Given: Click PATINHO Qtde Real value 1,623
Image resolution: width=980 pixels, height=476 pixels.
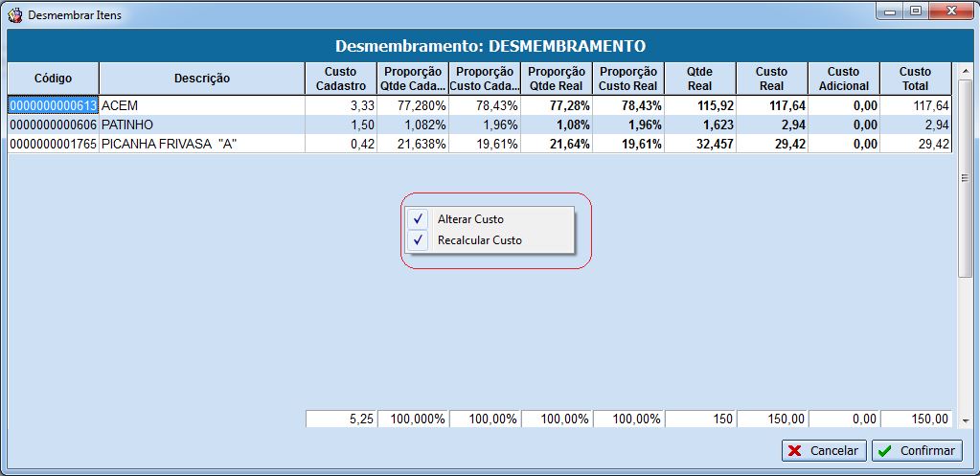Looking at the screenshot, I should pyautogui.click(x=700, y=125).
